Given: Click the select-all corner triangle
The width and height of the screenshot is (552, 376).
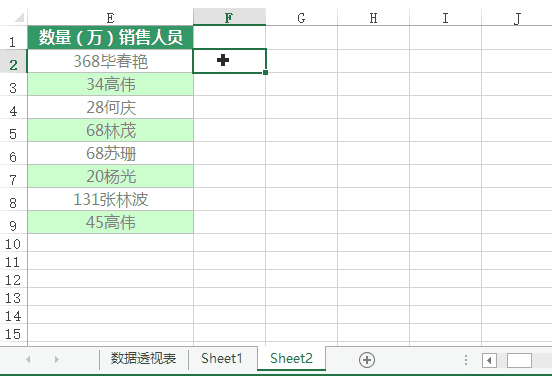Looking at the screenshot, I should 18,17.
